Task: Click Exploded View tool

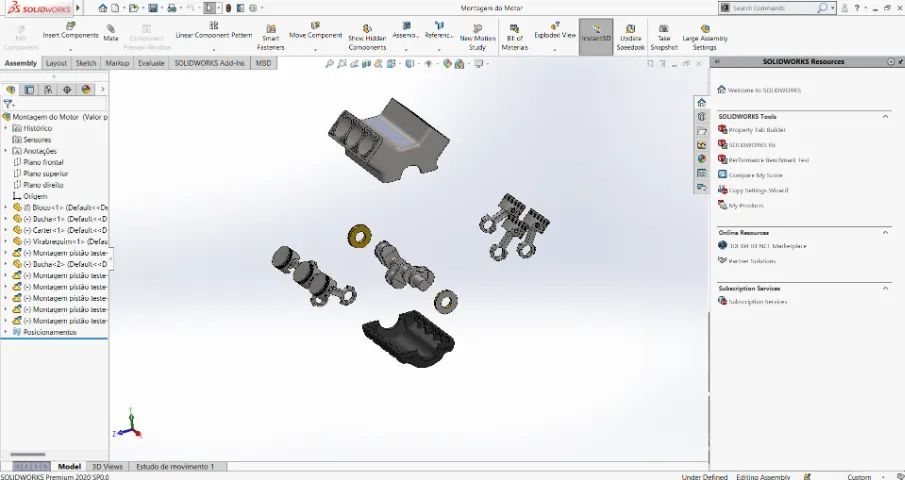Action: 555,31
